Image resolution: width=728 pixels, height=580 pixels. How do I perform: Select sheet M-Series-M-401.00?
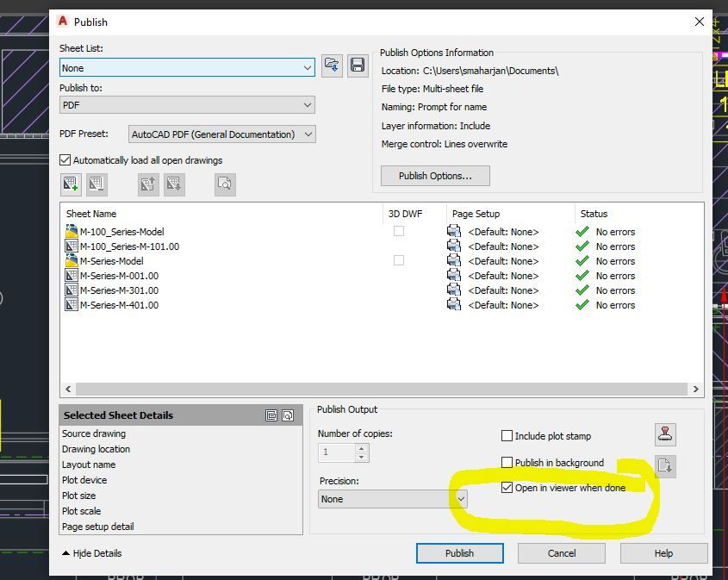pyautogui.click(x=119, y=304)
